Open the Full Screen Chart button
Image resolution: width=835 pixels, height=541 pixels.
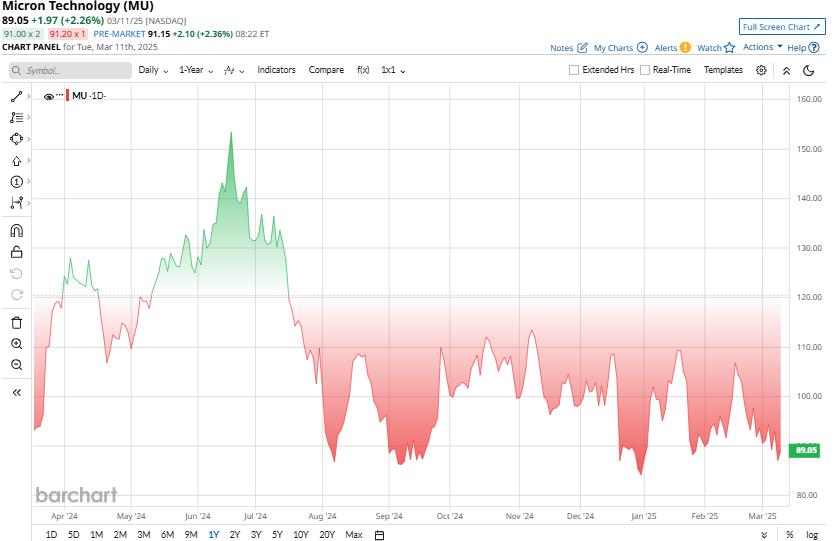[782, 27]
